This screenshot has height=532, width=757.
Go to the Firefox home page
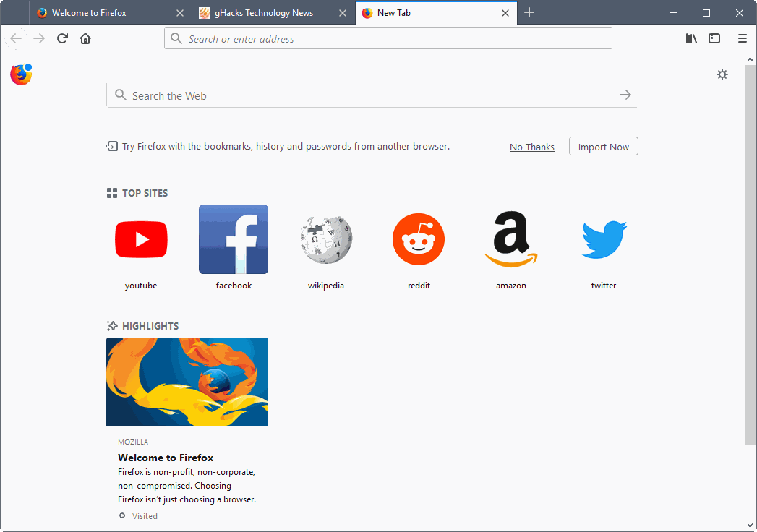pos(85,38)
